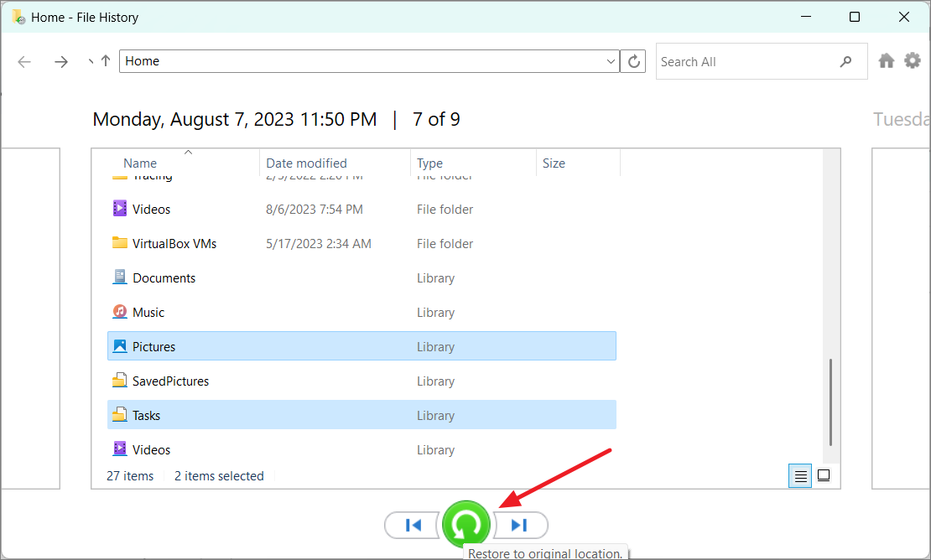
Task: Expand the Home address bar dropdown
Action: point(611,61)
